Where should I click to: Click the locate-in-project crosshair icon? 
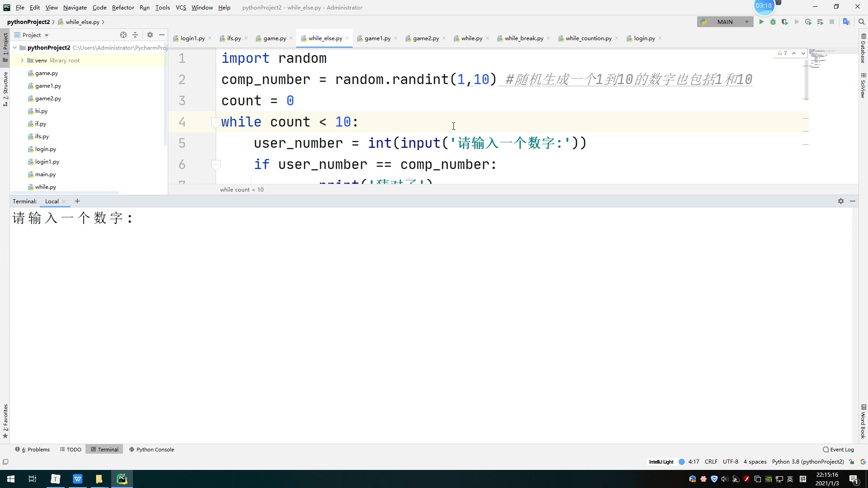(123, 35)
